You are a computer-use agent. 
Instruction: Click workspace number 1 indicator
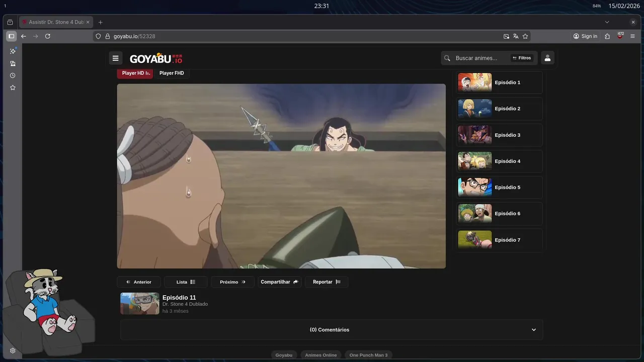pos(5,6)
